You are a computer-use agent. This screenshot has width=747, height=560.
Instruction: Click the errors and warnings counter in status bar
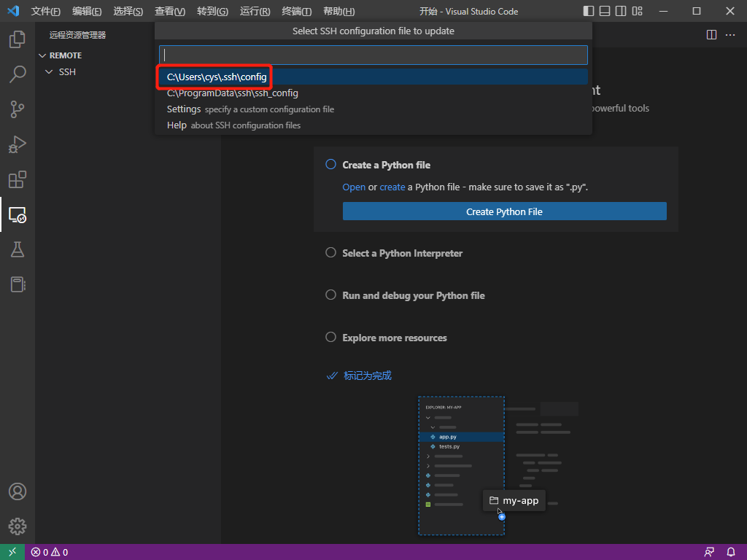coord(49,552)
